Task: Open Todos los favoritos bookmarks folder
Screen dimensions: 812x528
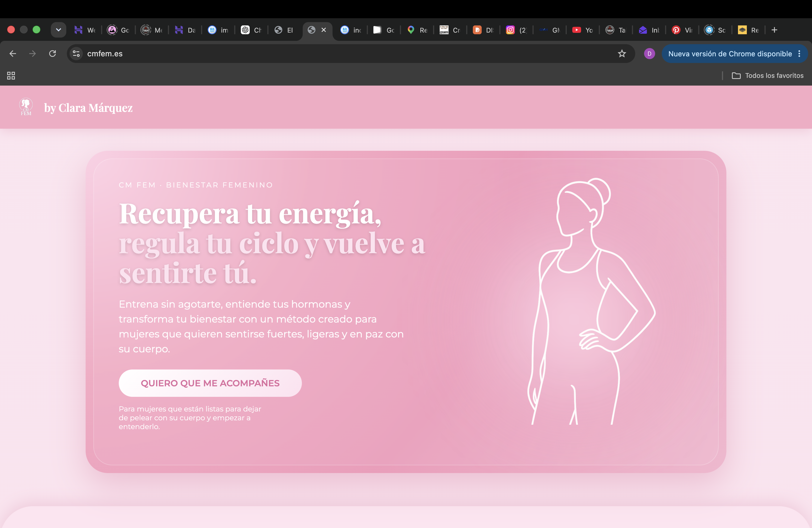Action: (x=768, y=75)
